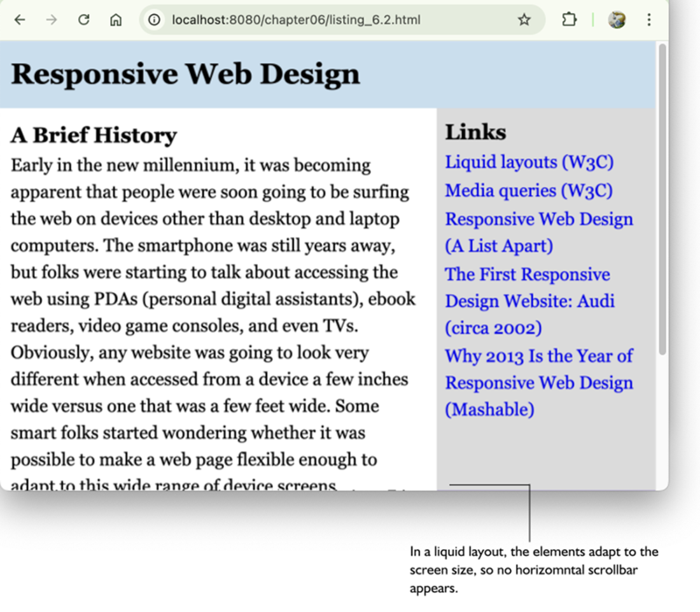
Task: Go to the browser home page
Action: (x=115, y=20)
